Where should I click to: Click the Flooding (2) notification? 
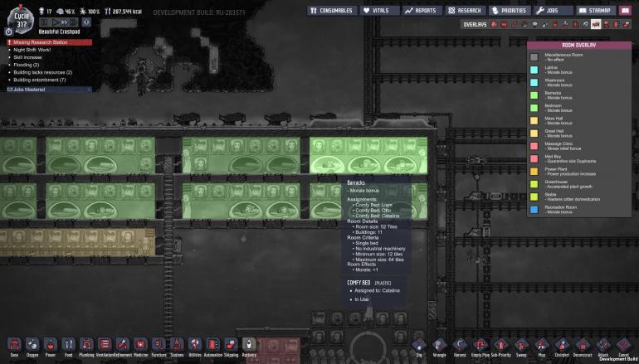click(26, 65)
